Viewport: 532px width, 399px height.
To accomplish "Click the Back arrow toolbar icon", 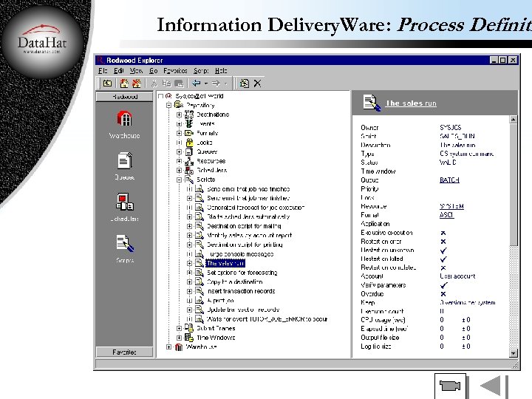I will pyautogui.click(x=196, y=83).
